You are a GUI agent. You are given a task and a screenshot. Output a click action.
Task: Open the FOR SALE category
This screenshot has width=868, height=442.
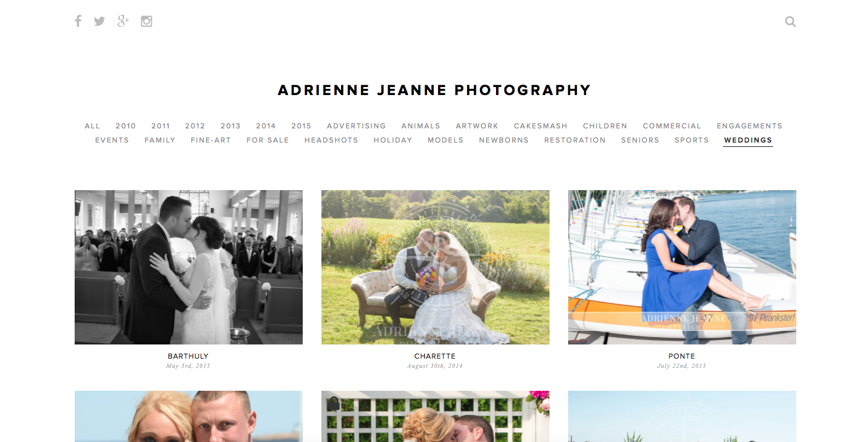point(268,140)
